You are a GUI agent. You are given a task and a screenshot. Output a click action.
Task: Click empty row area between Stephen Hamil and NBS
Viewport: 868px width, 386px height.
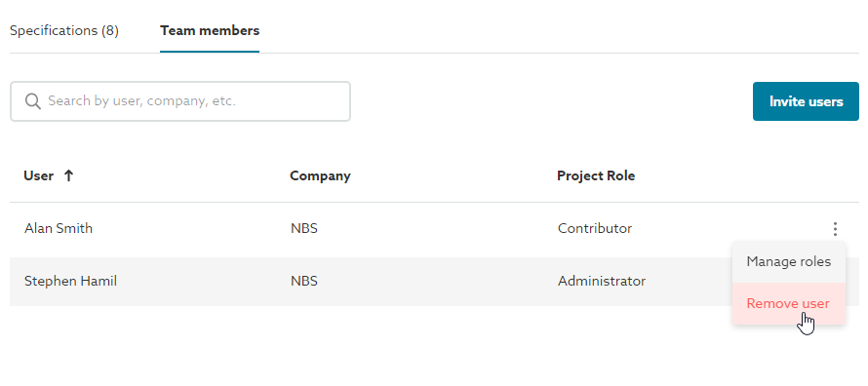click(x=204, y=281)
